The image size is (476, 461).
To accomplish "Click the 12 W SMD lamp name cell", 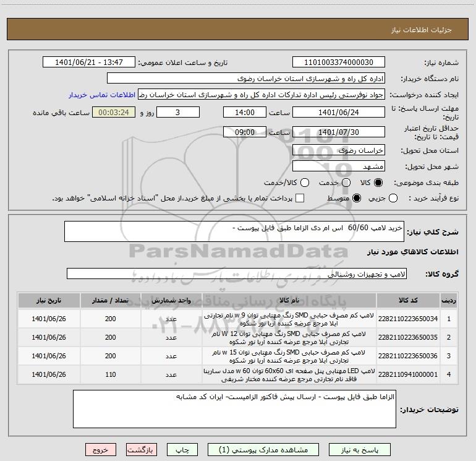I will [289, 338].
